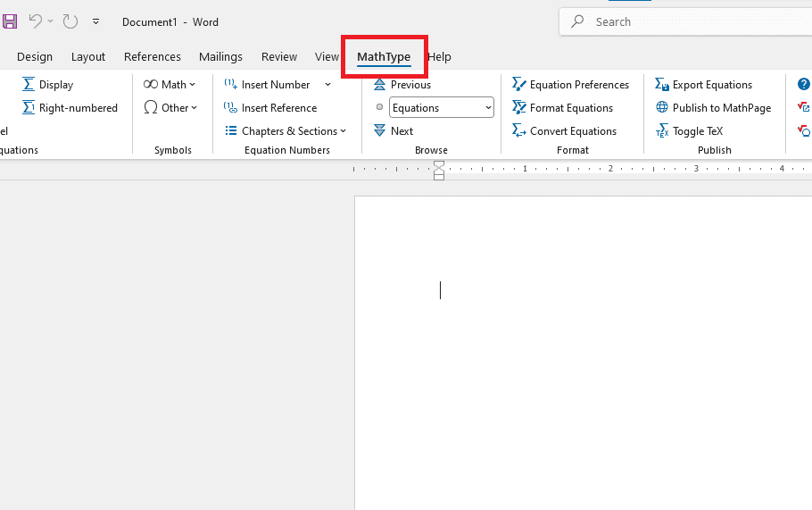This screenshot has height=510, width=812.
Task: Open Customize Quick Access Toolbar dropdown
Action: click(x=95, y=21)
